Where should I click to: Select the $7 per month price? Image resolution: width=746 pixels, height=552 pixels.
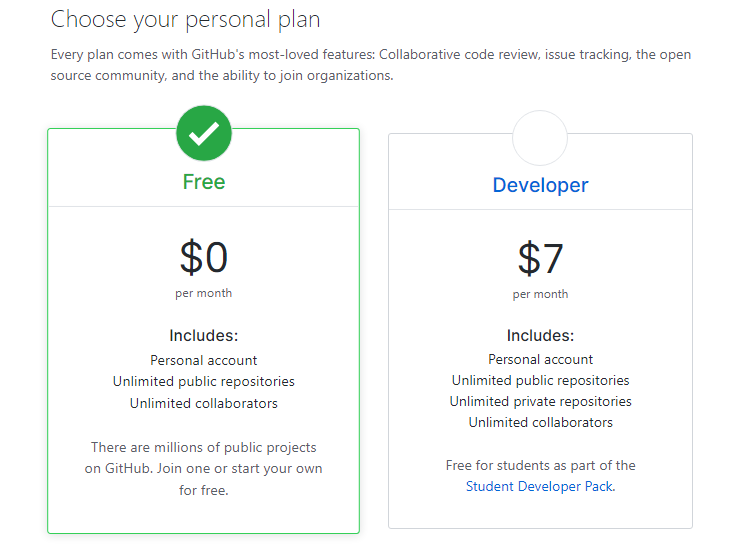pyautogui.click(x=540, y=268)
